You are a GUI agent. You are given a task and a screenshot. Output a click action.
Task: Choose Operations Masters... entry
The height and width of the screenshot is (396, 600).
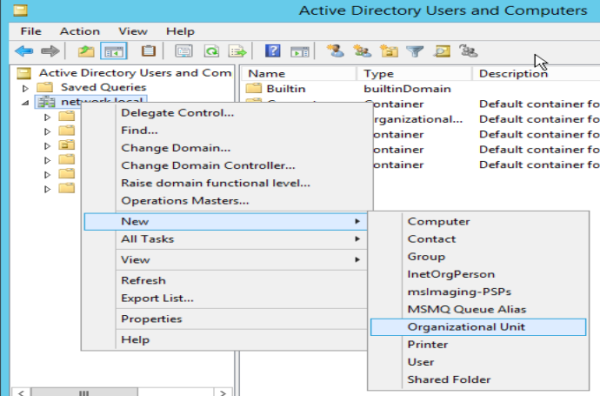pyautogui.click(x=225, y=201)
